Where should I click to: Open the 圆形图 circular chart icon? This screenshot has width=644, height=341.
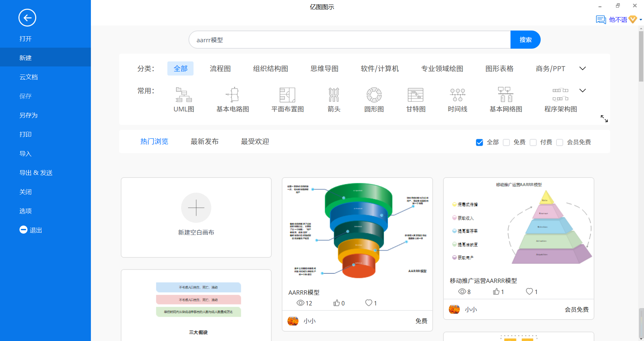[374, 95]
